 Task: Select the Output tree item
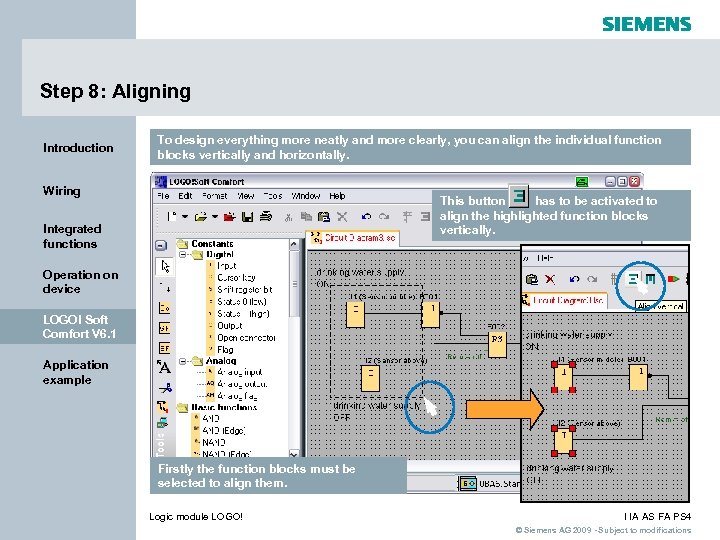(x=230, y=326)
